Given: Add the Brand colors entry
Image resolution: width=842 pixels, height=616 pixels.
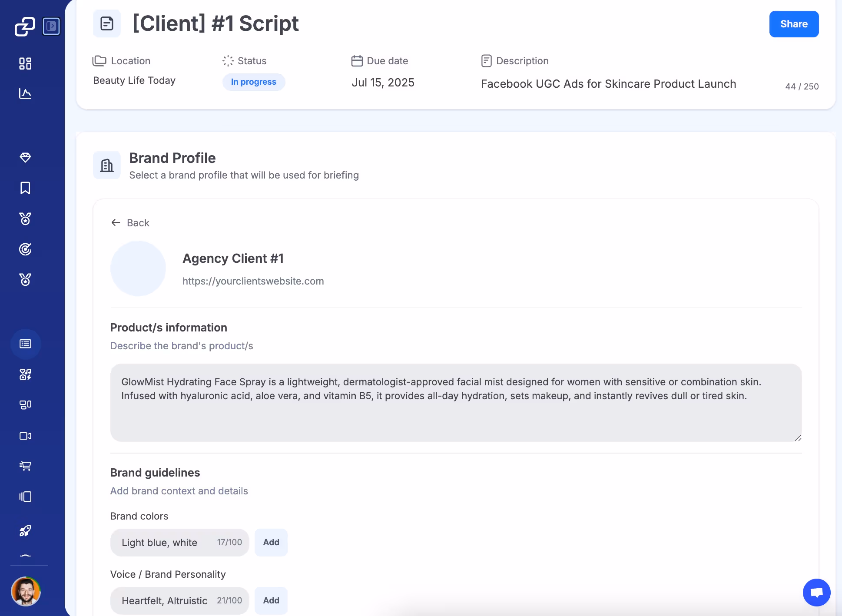Looking at the screenshot, I should [x=271, y=542].
